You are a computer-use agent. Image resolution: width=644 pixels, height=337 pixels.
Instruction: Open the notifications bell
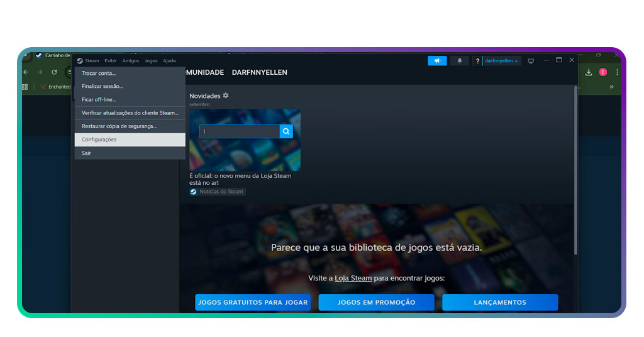460,61
